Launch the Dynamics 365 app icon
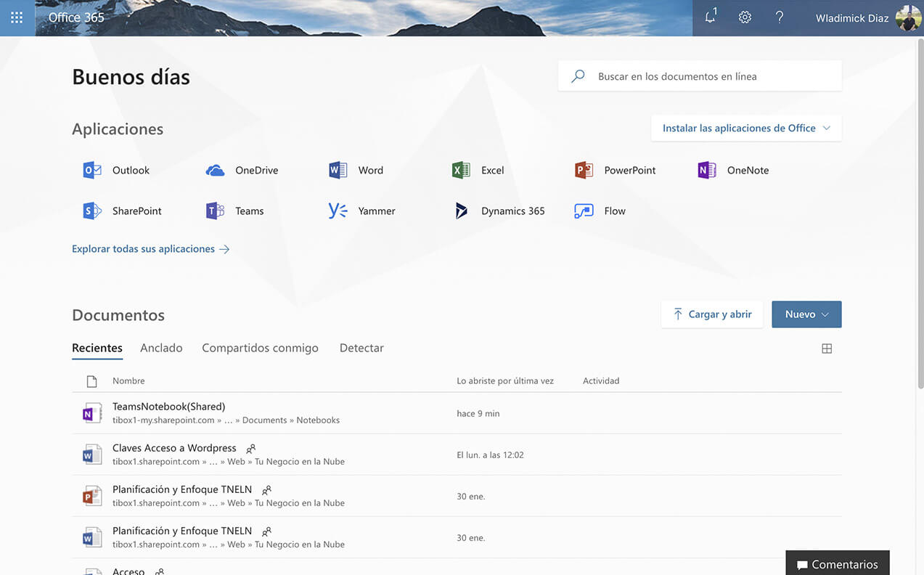Screen dimensions: 924x575 coord(461,211)
